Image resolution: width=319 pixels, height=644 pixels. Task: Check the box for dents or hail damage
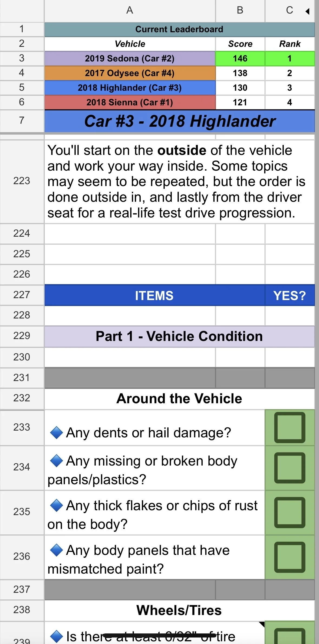coord(290,427)
